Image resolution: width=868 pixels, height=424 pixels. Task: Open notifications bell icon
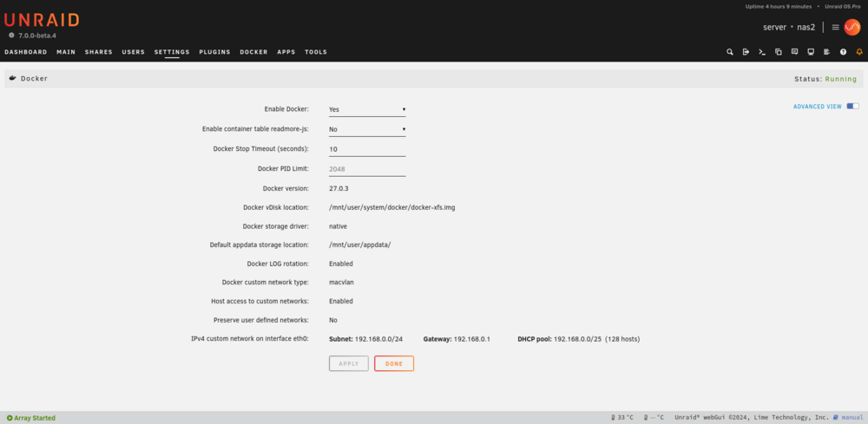click(x=859, y=52)
